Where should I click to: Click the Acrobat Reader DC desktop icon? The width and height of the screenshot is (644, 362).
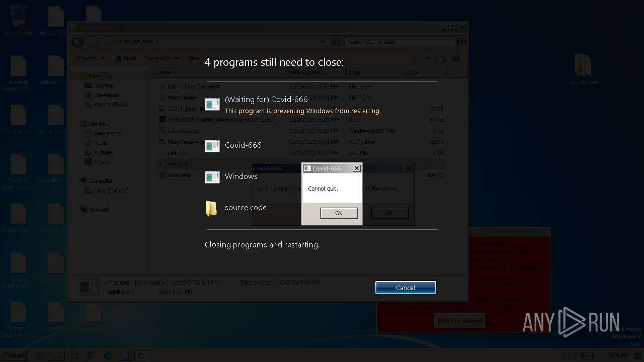click(18, 73)
